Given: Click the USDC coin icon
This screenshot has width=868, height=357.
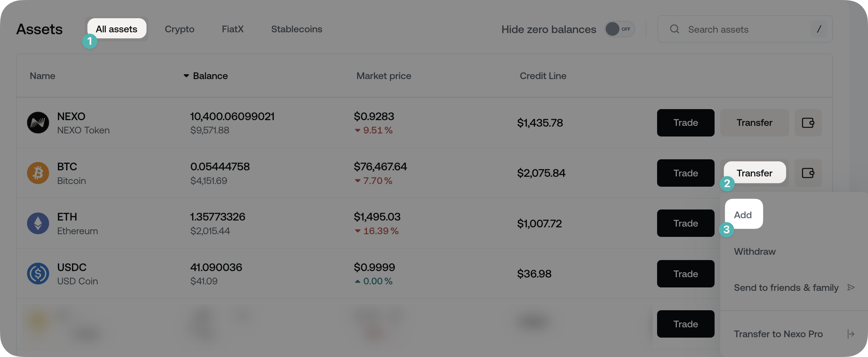Looking at the screenshot, I should (38, 273).
